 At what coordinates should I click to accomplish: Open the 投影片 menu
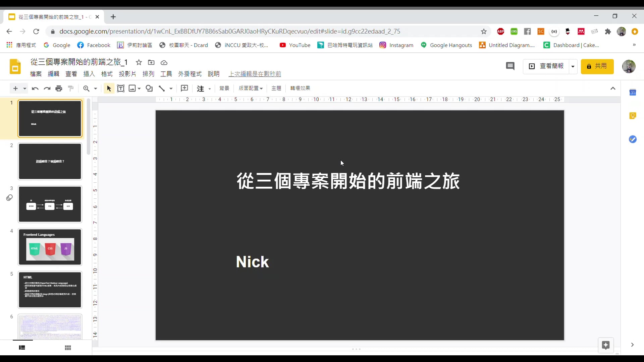(127, 74)
